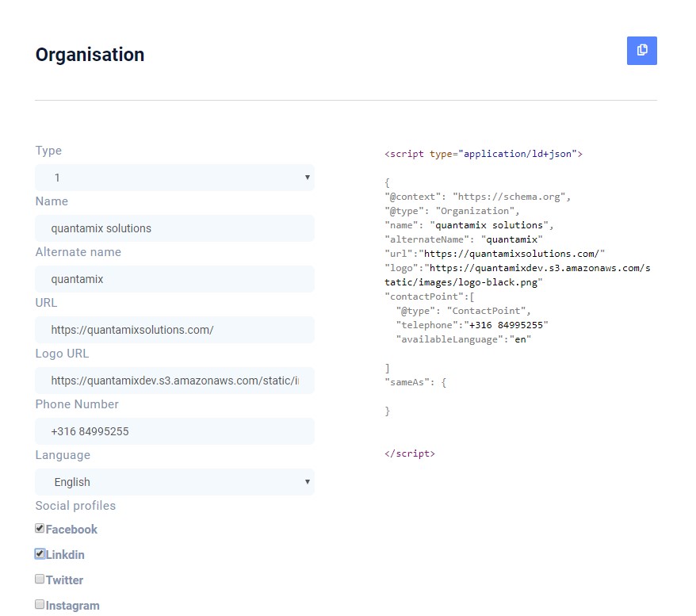Click the "url" line in the code
This screenshot has height=616, width=696.
(495, 254)
